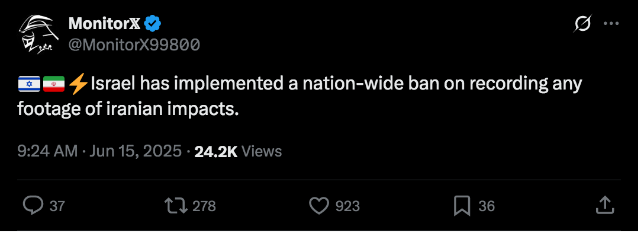
Task: Click the Israel flag emoji
Action: pos(29,84)
